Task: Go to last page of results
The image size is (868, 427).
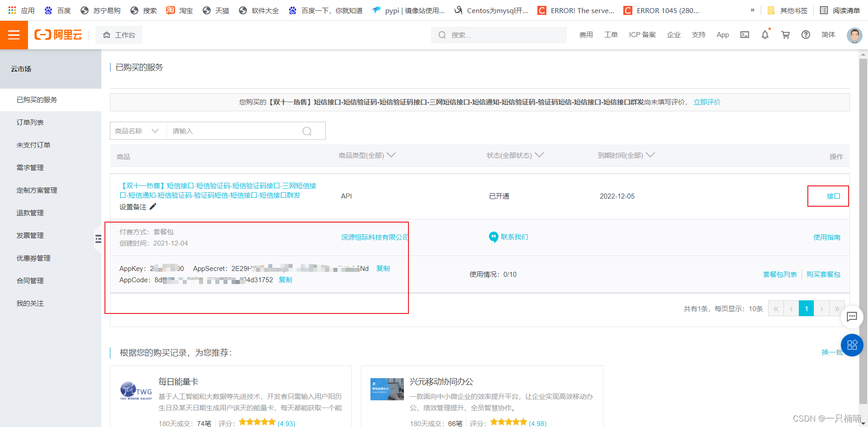Action: tap(836, 308)
